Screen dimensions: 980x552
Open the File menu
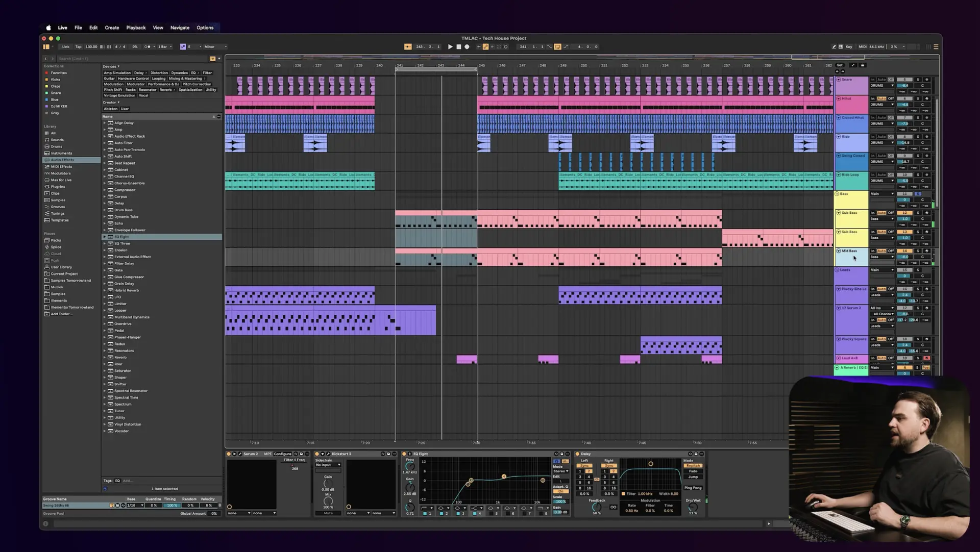point(78,28)
